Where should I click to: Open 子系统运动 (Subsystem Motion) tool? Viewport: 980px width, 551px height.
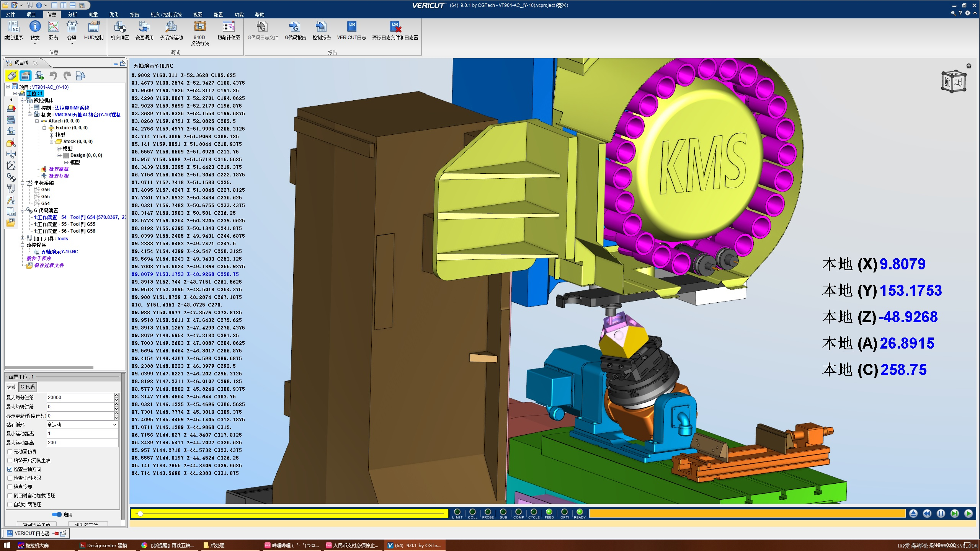[x=171, y=31]
